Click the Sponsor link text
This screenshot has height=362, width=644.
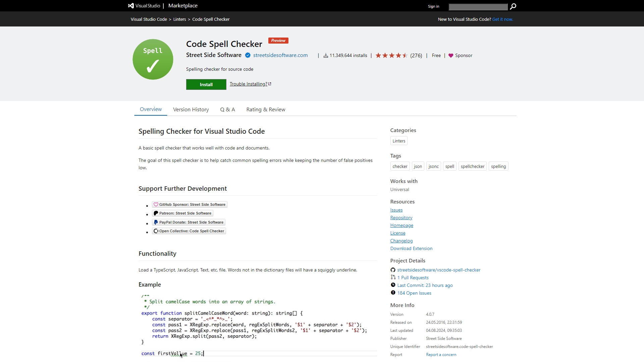(x=464, y=56)
